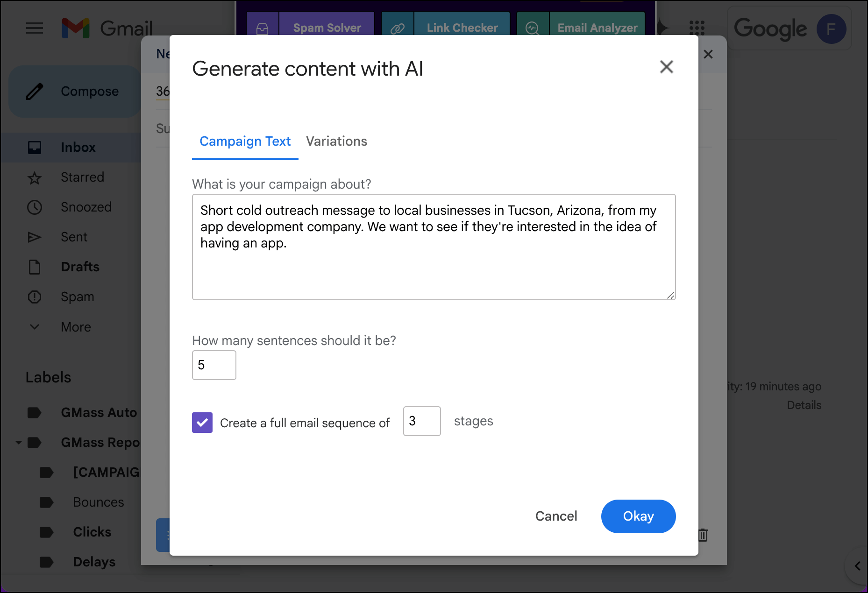Image resolution: width=868 pixels, height=593 pixels.
Task: Click the Spam warning icon
Action: (x=35, y=297)
